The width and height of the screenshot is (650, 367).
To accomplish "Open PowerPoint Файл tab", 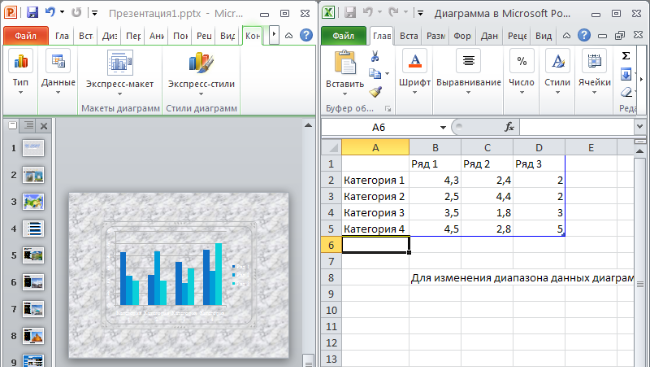I will [26, 36].
